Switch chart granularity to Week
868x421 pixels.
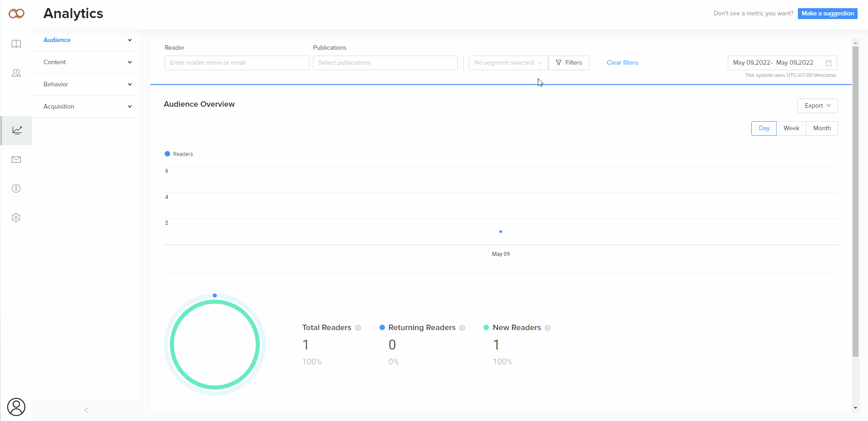[791, 128]
